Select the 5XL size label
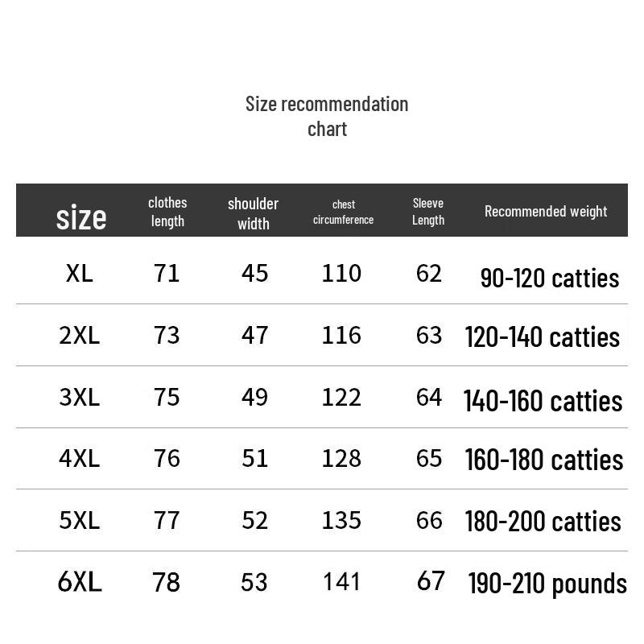 [x=79, y=520]
